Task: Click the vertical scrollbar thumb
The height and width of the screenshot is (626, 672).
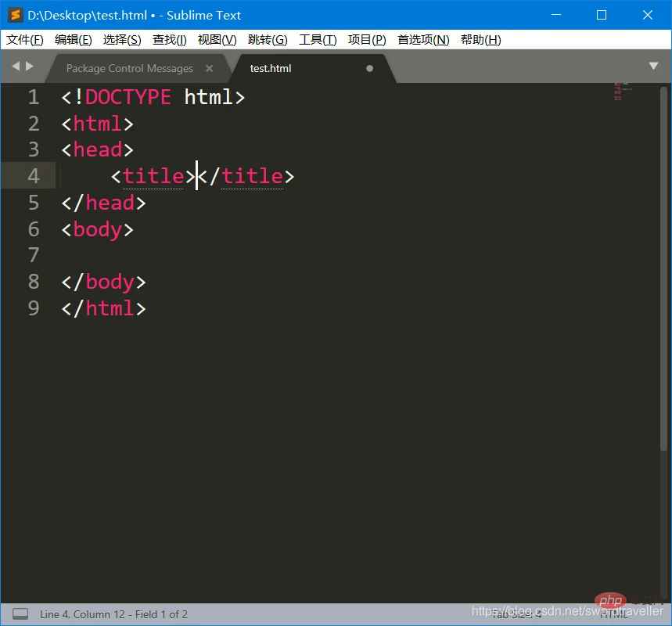Action: [x=663, y=268]
